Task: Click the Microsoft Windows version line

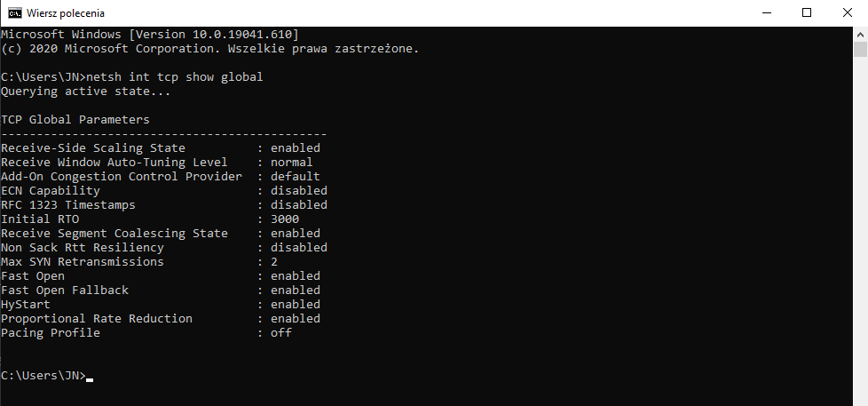Action: [155, 35]
